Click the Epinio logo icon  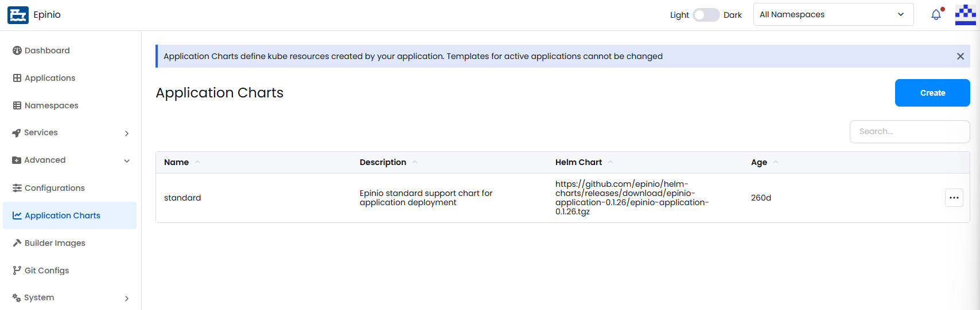pyautogui.click(x=18, y=15)
